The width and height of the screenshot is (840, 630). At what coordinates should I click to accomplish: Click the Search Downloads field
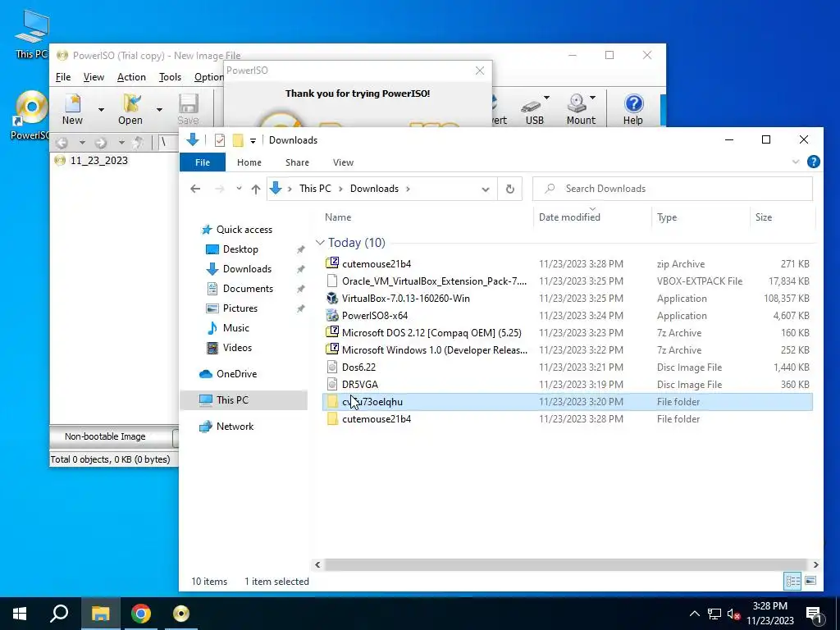point(673,189)
